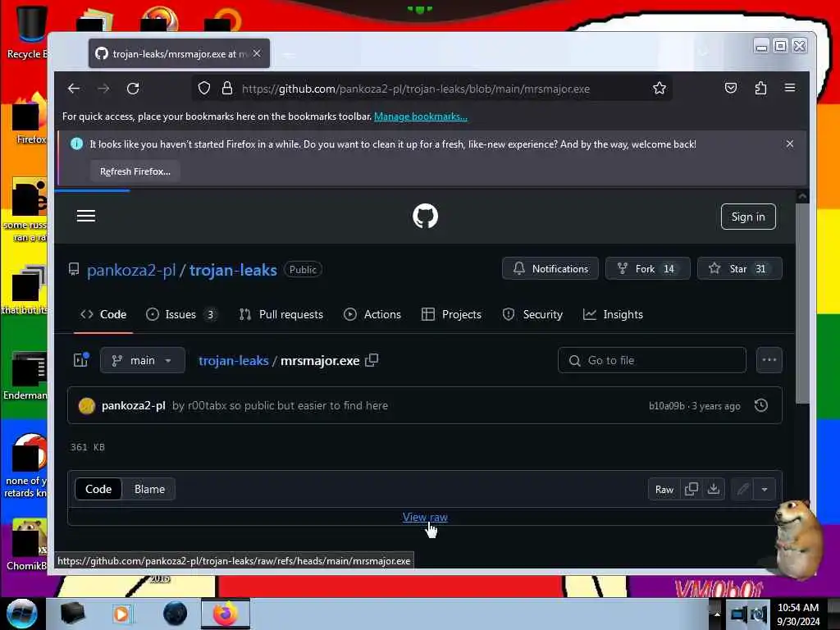
Task: Open the Security tab
Action: tap(532, 314)
